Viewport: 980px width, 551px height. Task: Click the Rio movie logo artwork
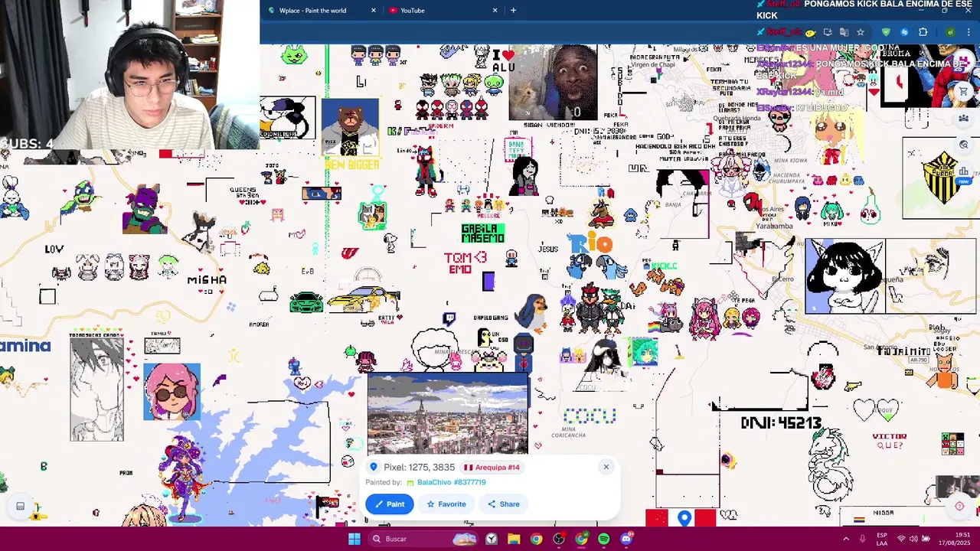click(590, 244)
